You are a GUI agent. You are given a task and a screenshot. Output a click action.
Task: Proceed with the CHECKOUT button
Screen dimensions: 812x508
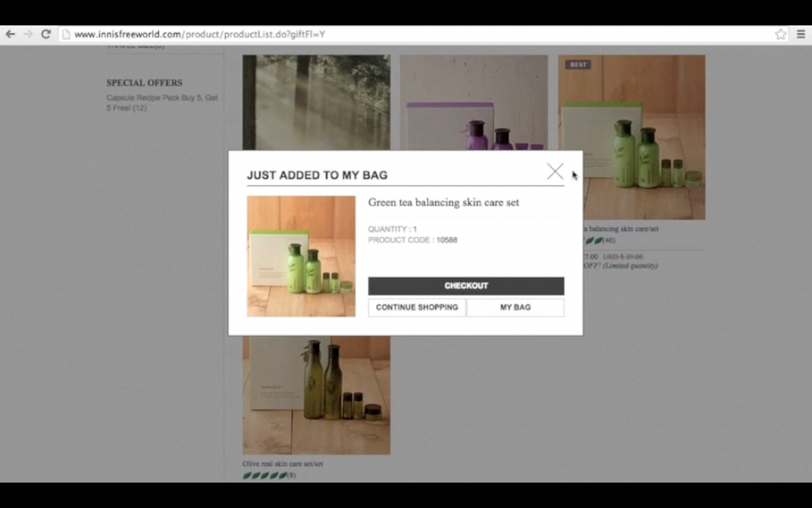[x=466, y=286]
